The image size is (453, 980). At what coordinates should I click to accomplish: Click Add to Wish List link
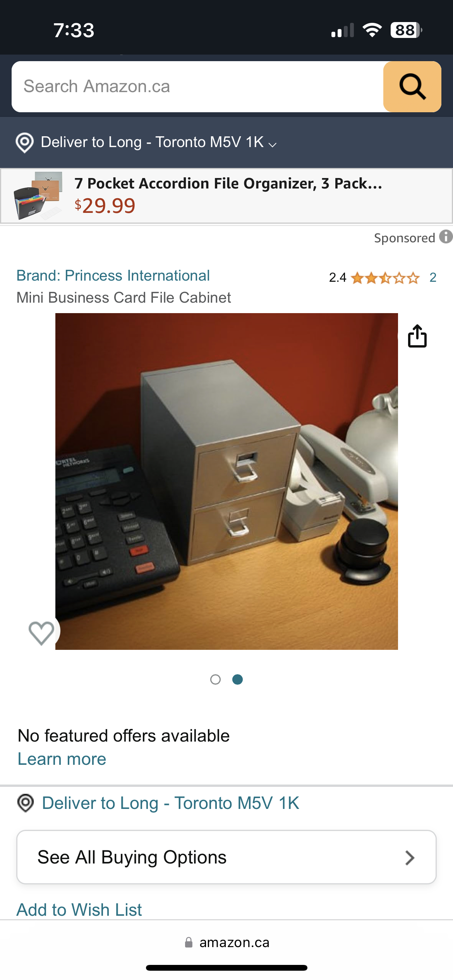79,910
